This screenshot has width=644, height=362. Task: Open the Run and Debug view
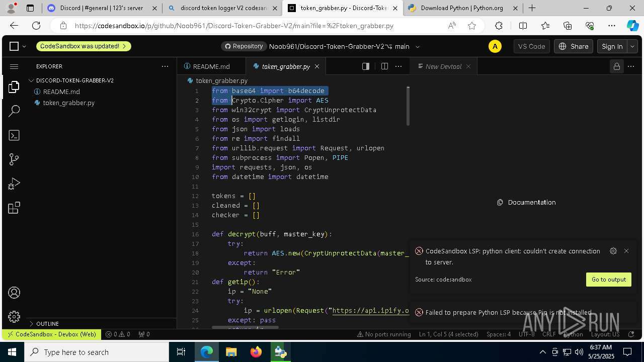[14, 184]
